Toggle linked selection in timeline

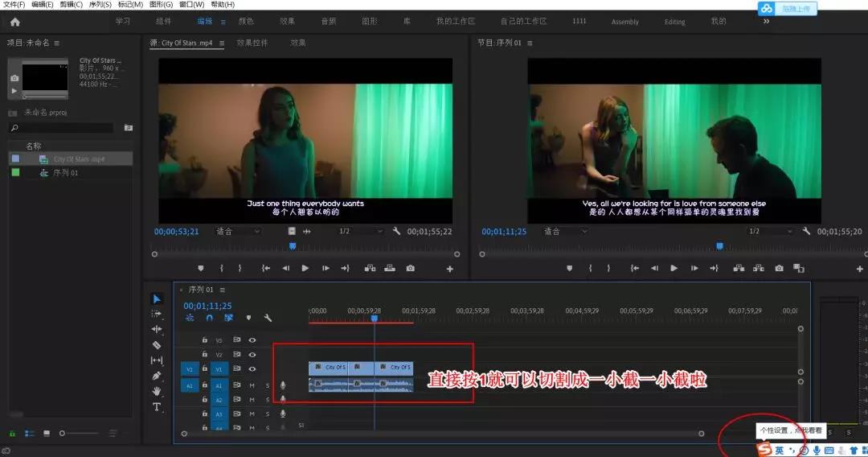[228, 318]
